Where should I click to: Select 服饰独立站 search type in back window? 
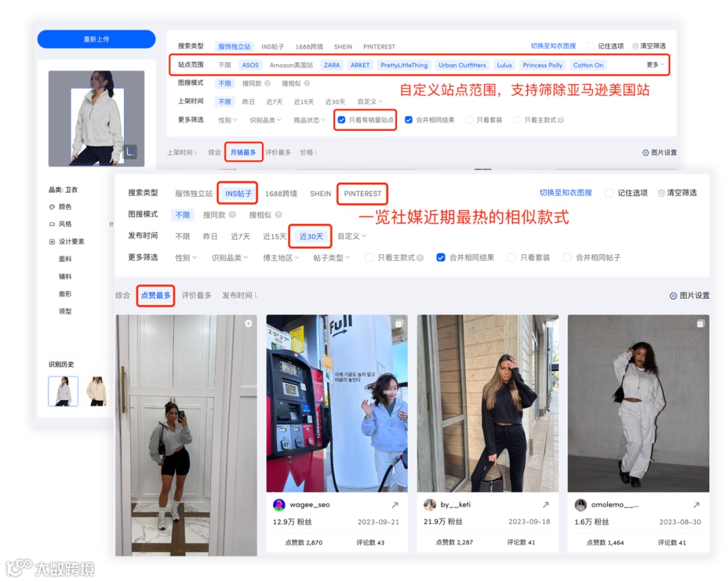click(234, 47)
